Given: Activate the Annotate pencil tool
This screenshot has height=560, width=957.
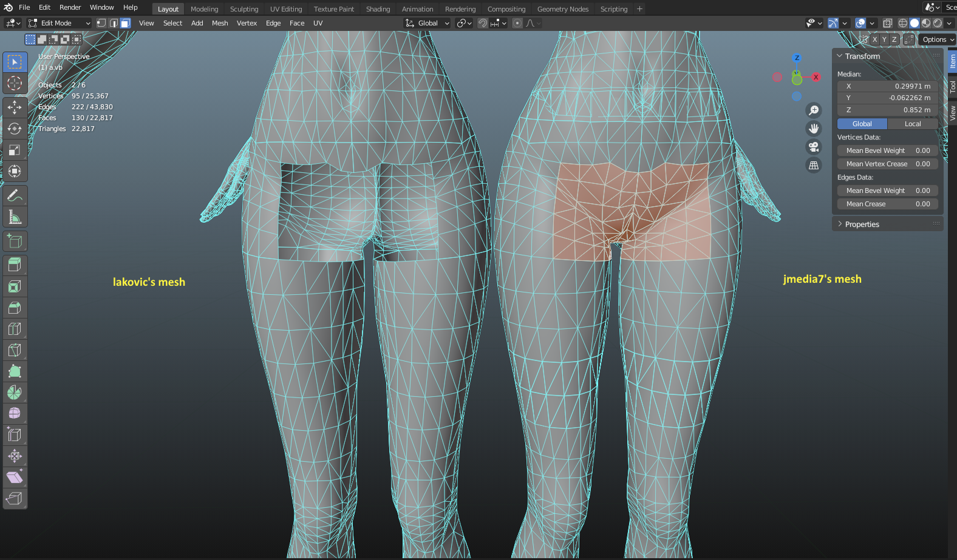Looking at the screenshot, I should pos(15,195).
